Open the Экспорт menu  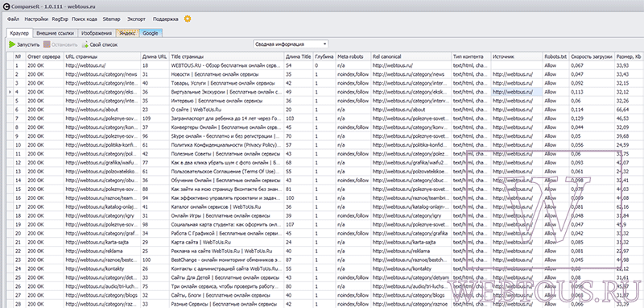click(136, 19)
